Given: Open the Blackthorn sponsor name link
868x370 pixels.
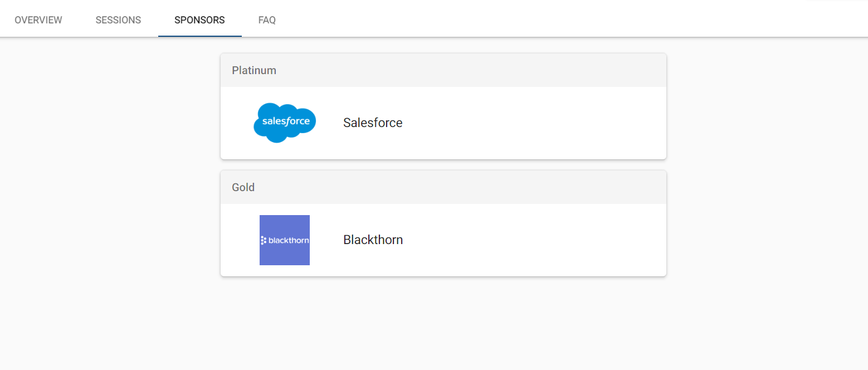Looking at the screenshot, I should pos(373,240).
